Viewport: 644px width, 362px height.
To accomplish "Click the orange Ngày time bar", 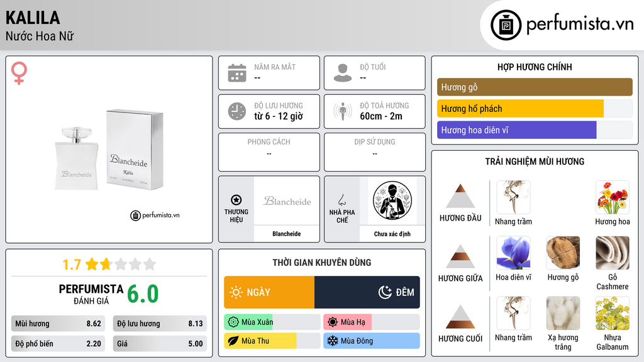I will pyautogui.click(x=269, y=292).
